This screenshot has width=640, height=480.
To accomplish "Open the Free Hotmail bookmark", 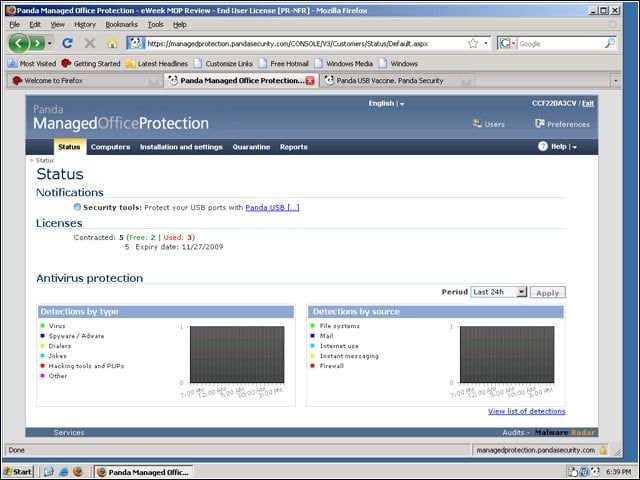I will coord(284,64).
